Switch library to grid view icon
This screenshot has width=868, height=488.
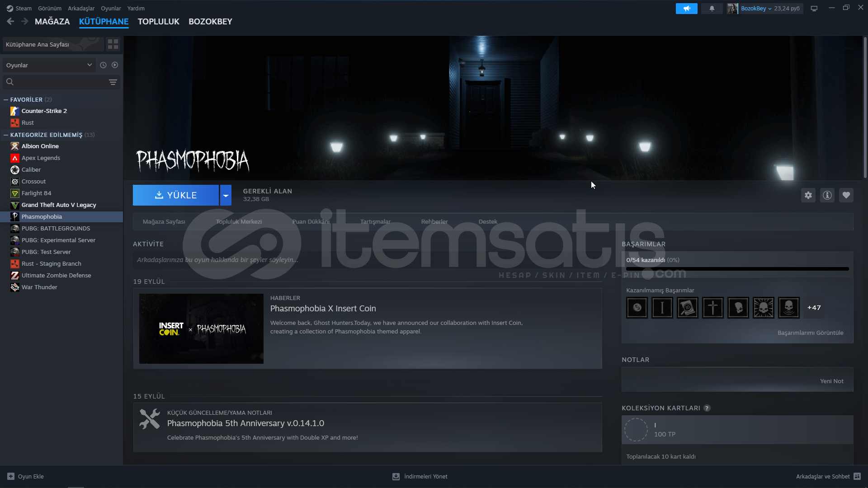click(113, 44)
